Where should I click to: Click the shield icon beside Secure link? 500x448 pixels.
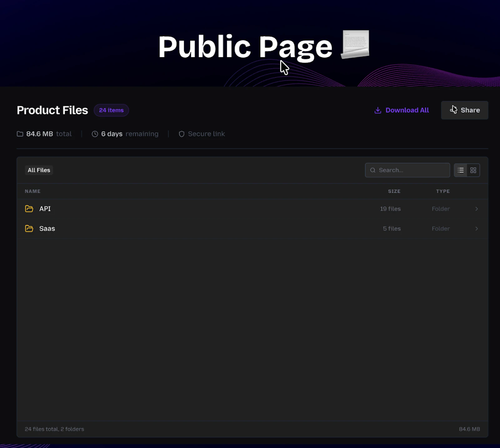(x=182, y=134)
